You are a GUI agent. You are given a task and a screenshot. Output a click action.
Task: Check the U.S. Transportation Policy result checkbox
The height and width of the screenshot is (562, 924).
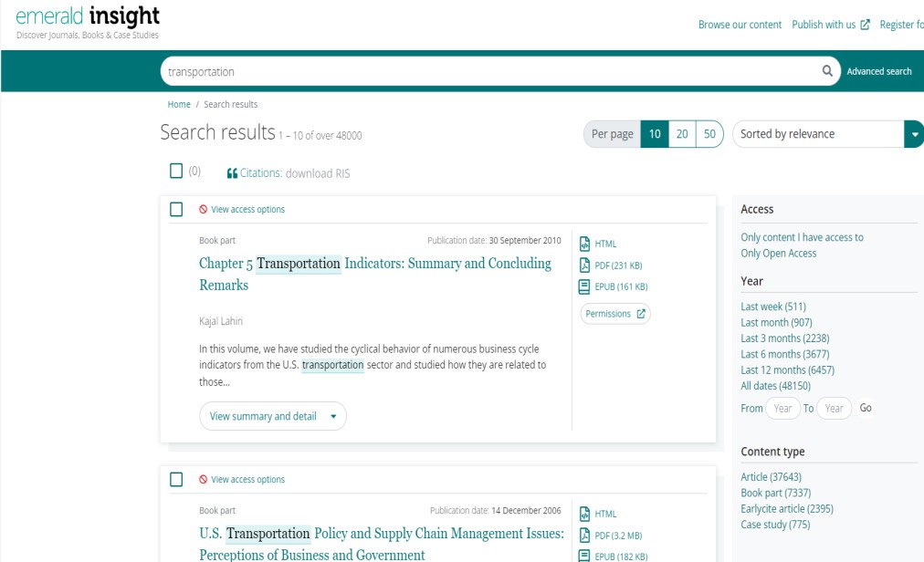click(x=176, y=480)
